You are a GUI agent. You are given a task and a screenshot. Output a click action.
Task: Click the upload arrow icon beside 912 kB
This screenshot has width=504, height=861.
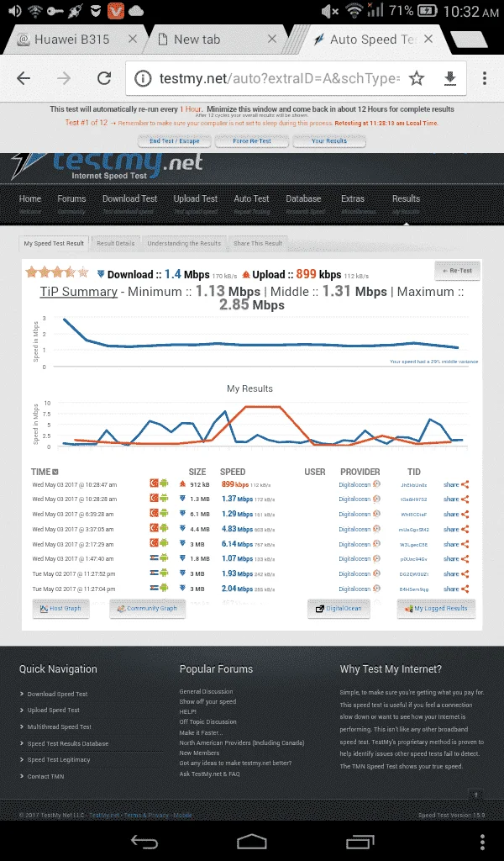click(x=182, y=484)
